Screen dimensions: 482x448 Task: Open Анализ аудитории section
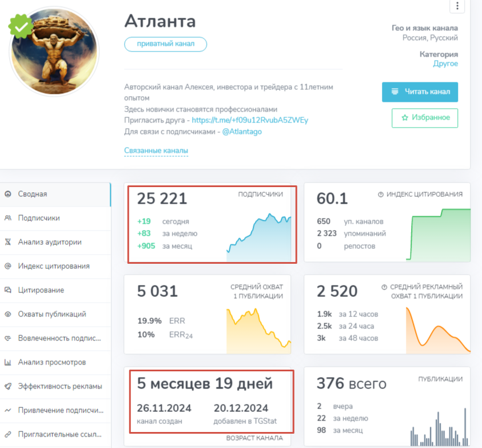(x=55, y=242)
